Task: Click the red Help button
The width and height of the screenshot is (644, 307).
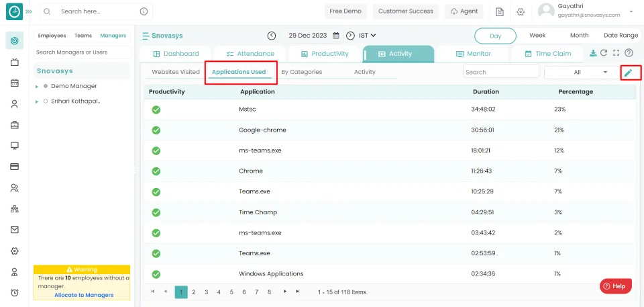Action: (x=616, y=286)
